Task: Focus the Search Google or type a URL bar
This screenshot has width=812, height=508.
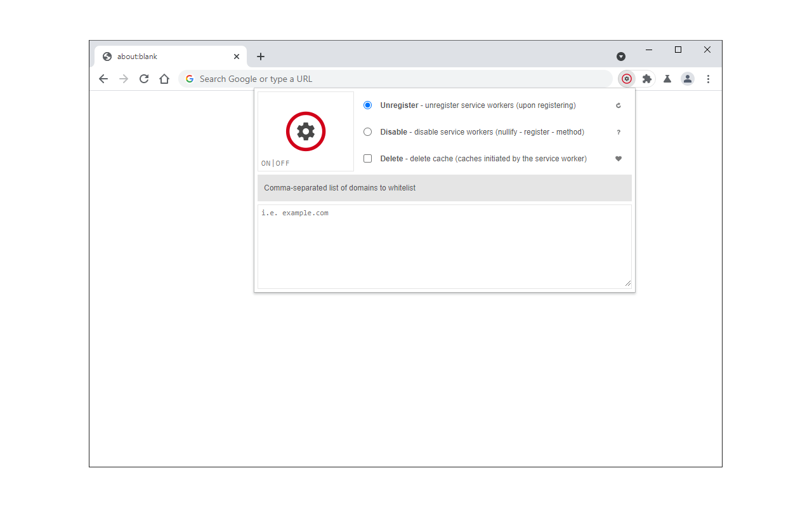Action: pos(395,79)
